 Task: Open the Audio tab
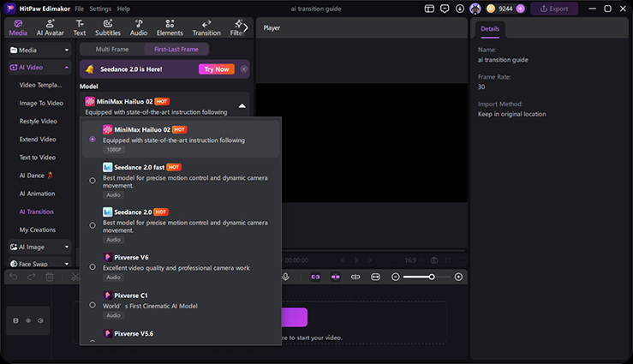coord(139,28)
